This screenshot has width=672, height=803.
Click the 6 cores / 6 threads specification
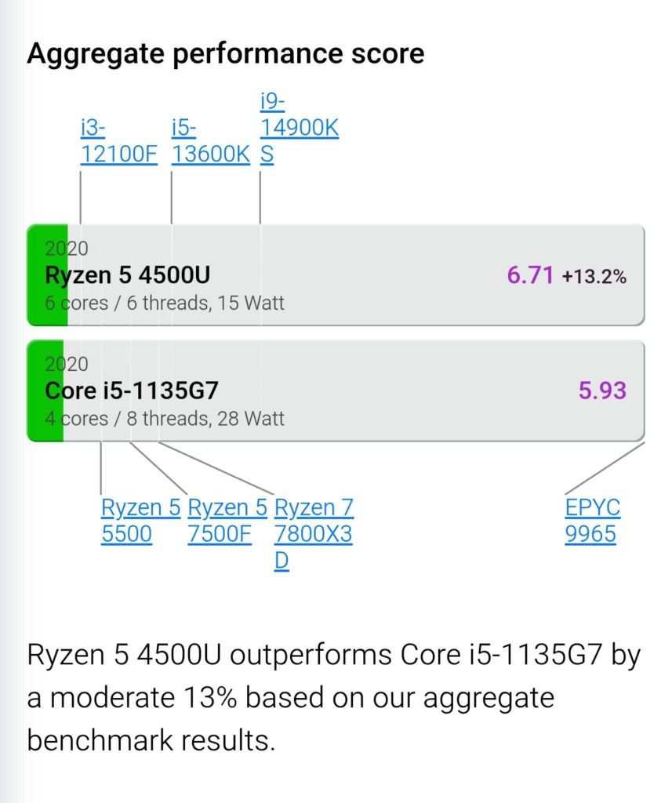tap(165, 303)
